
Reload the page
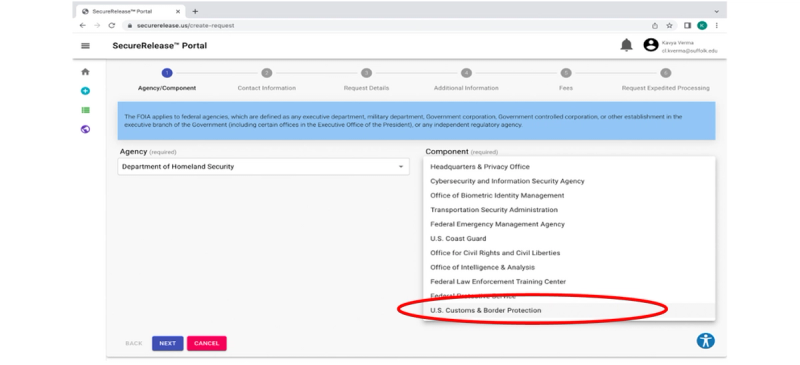(112, 26)
